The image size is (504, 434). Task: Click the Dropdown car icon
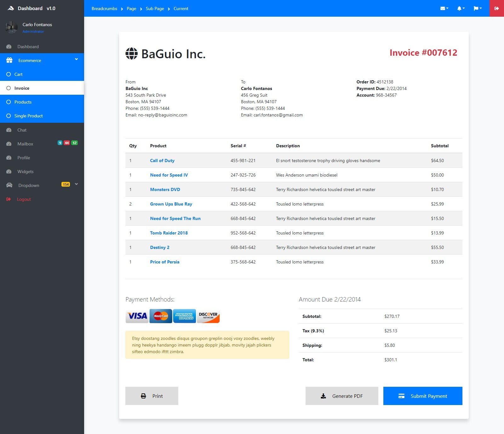coord(9,185)
